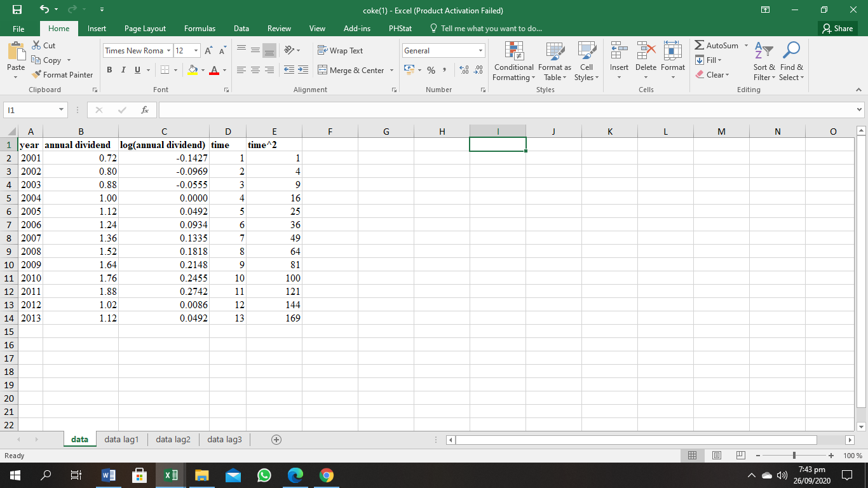Click the Insert cells icon
This screenshot has height=488, width=868.
click(619, 51)
